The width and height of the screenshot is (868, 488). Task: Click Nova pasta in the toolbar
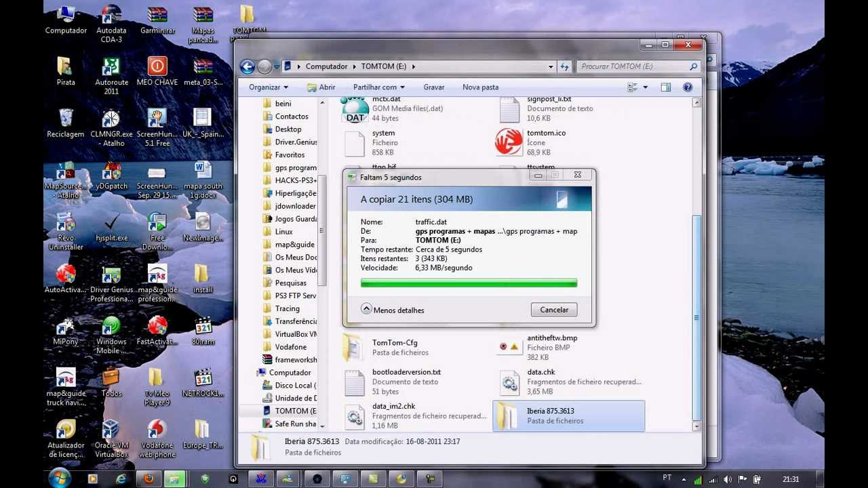click(x=480, y=87)
